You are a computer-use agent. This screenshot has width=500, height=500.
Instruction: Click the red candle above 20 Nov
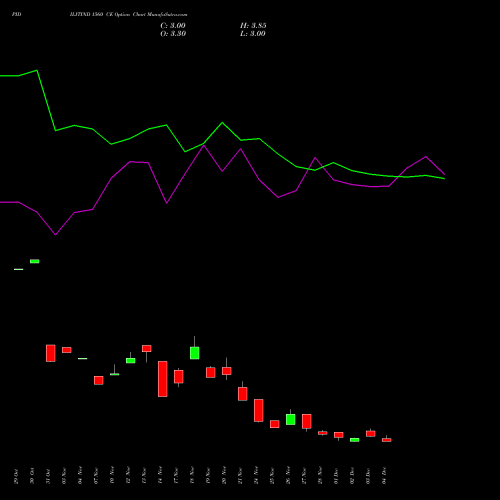(x=227, y=371)
